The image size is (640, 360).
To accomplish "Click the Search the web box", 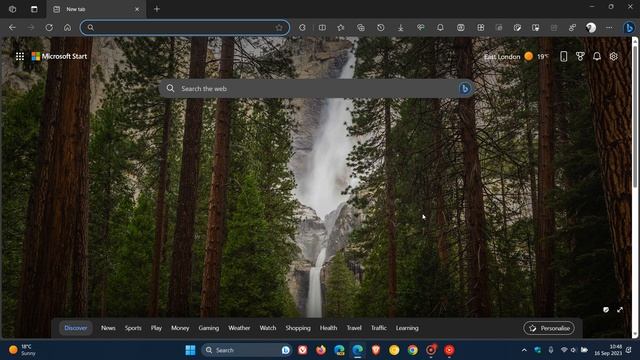I will [x=316, y=89].
